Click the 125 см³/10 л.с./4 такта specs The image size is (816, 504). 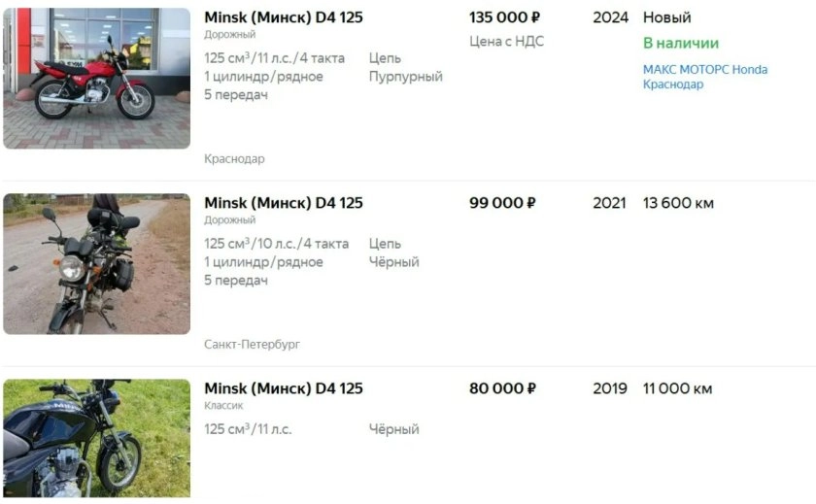[x=276, y=244]
